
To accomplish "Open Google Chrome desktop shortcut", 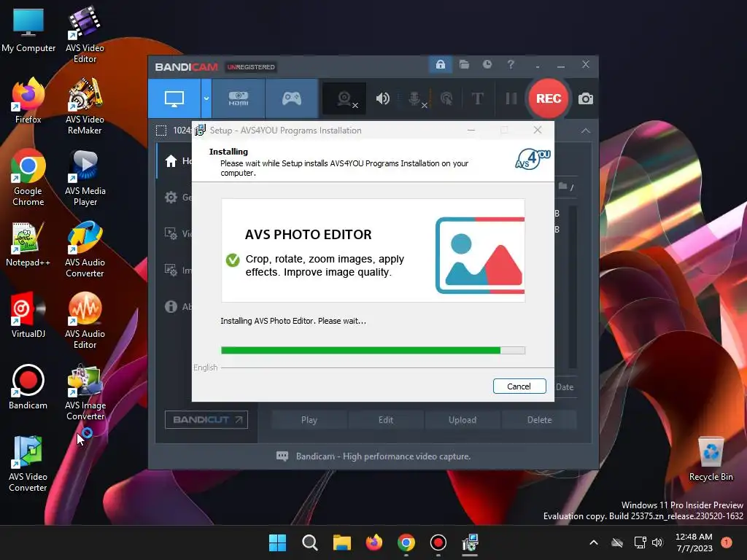I will pyautogui.click(x=28, y=177).
